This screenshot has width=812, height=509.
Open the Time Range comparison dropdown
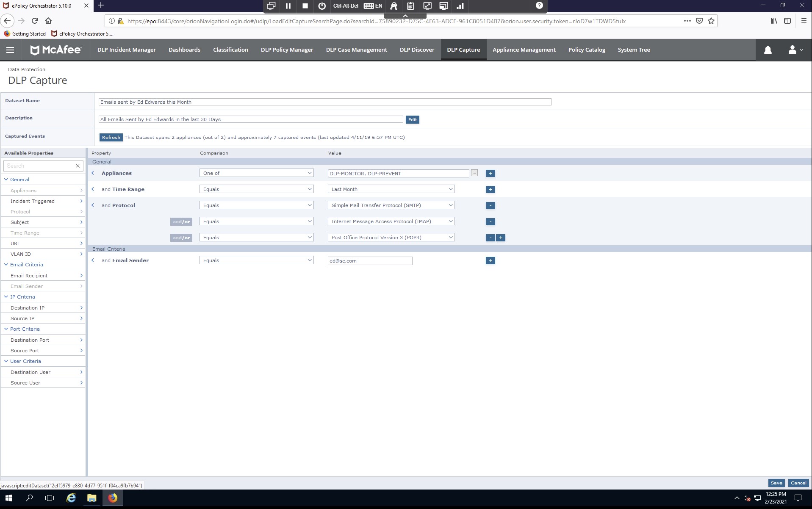click(x=257, y=189)
